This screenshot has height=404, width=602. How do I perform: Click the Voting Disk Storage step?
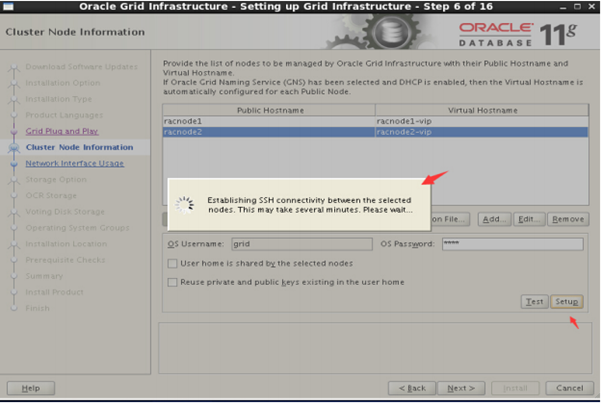pyautogui.click(x=65, y=212)
